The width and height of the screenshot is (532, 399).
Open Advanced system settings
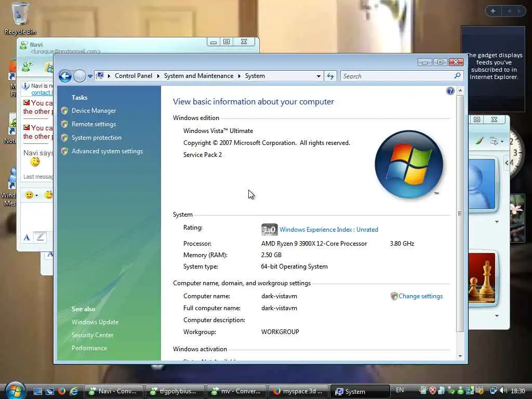tap(107, 151)
